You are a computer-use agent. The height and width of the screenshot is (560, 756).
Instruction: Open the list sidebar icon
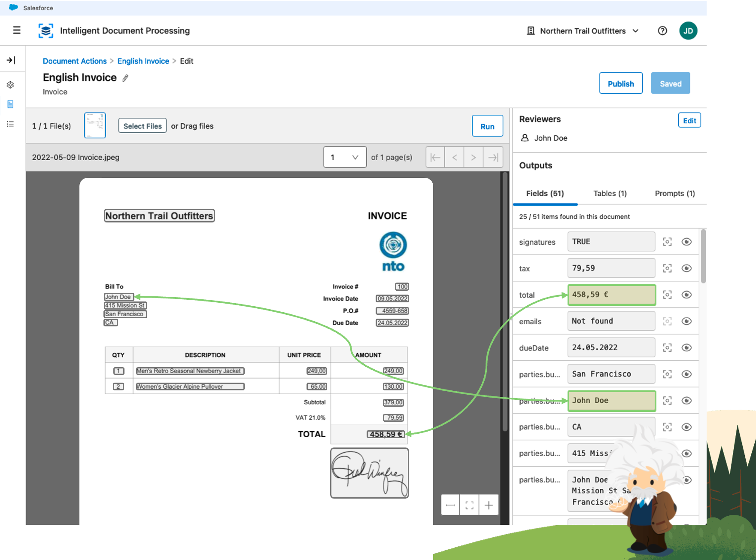(x=11, y=124)
